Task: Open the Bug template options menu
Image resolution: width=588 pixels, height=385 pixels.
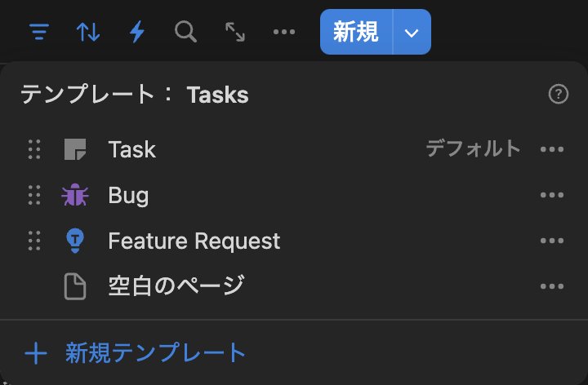Action: [552, 195]
